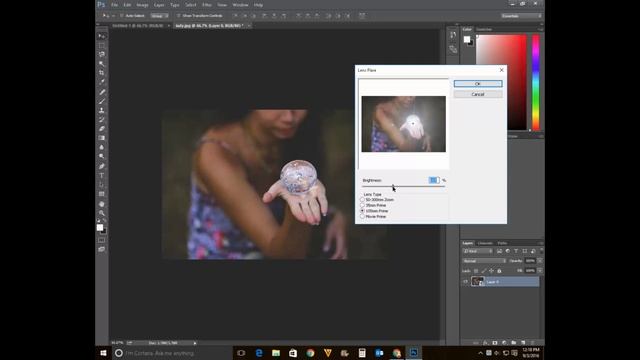This screenshot has height=360, width=640.
Task: Hide the layer using eye icon
Action: (x=465, y=282)
